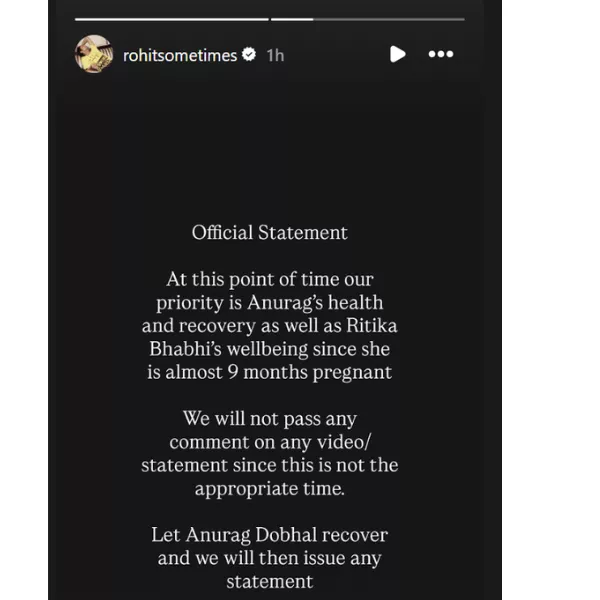
Task: Click the line 'is almost 9 months pregnant'
Action: (x=270, y=372)
